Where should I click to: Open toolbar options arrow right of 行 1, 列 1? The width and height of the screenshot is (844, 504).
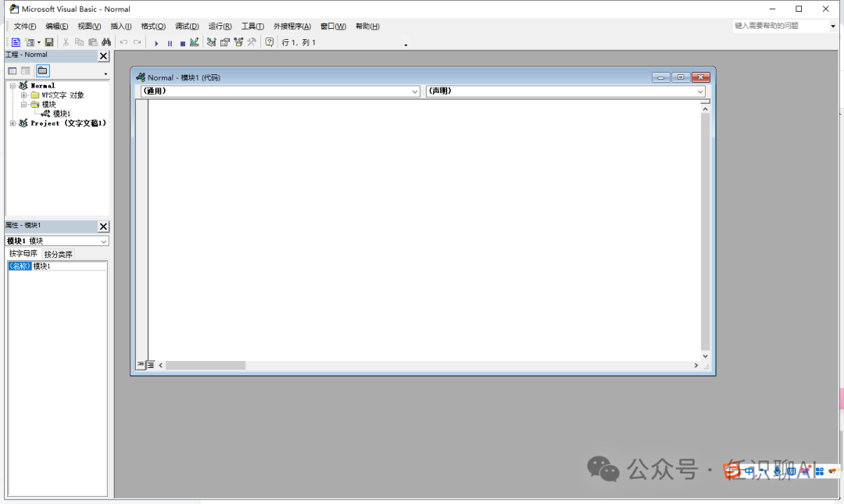click(x=406, y=45)
